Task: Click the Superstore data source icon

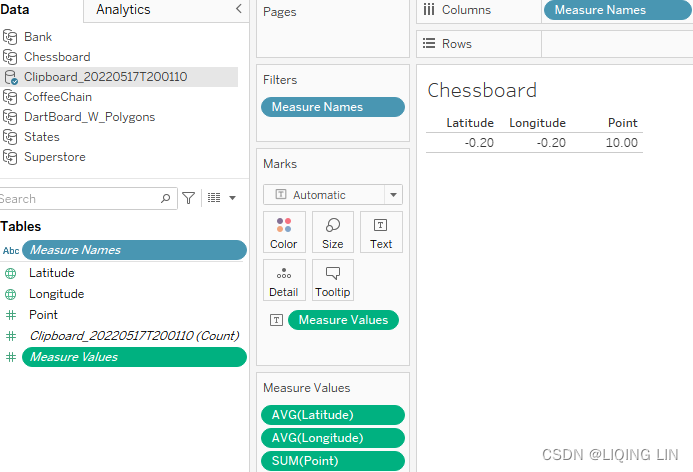Action: (x=10, y=157)
